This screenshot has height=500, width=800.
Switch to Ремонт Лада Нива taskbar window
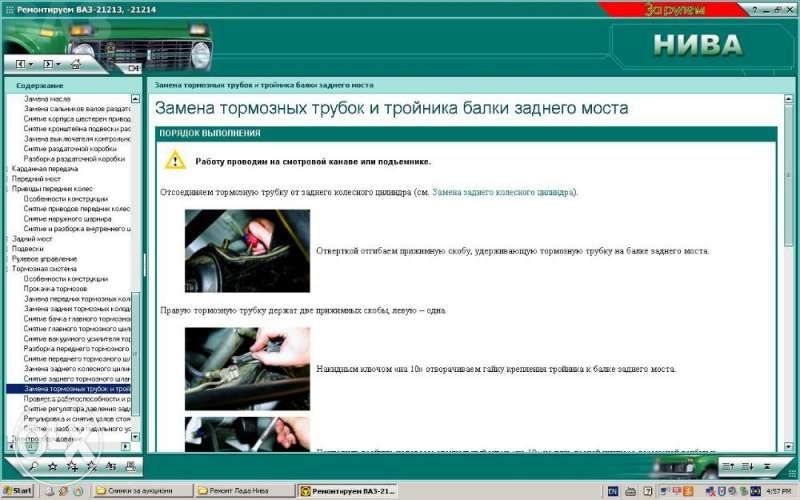pyautogui.click(x=245, y=491)
